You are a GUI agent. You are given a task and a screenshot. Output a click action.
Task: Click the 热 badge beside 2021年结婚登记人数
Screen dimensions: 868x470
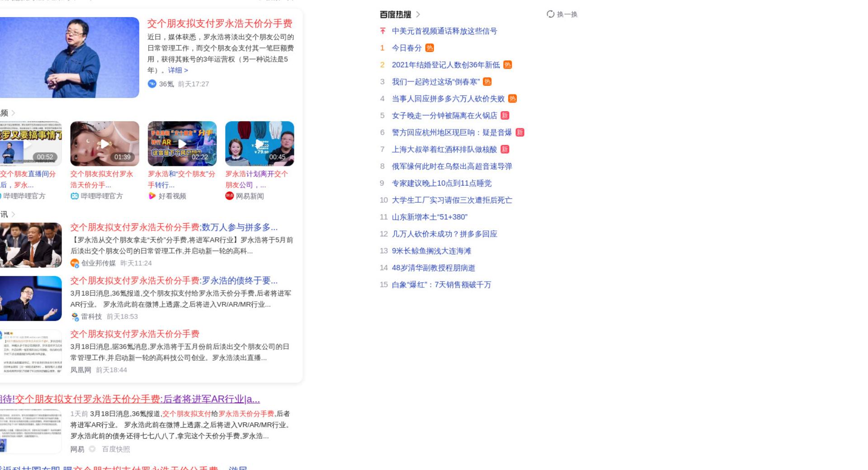click(508, 65)
